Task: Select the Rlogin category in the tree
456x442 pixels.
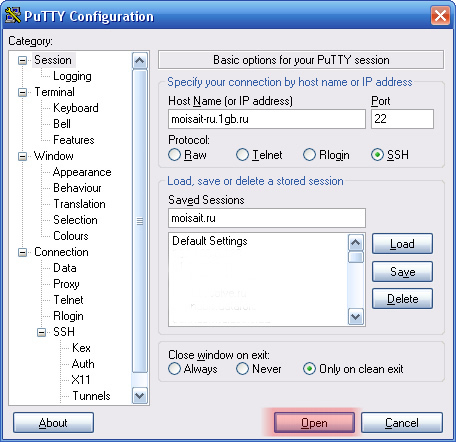Action: click(68, 316)
